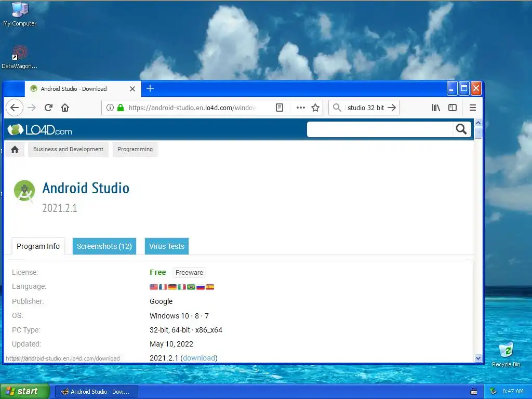Maximize the Firefox window
Screen dimensions: 532x399
click(464, 88)
